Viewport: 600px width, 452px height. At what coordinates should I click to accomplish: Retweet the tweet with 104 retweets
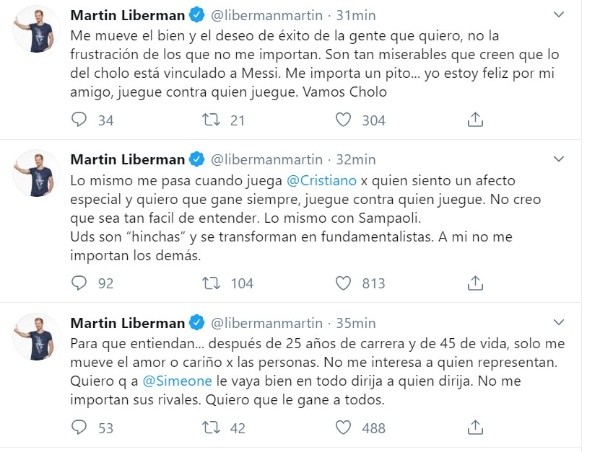[x=210, y=283]
